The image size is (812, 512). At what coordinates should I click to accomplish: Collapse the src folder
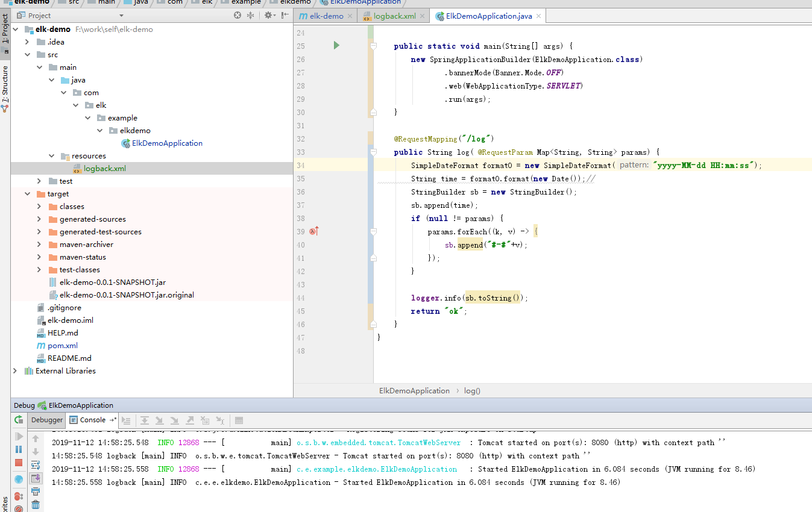pyautogui.click(x=27, y=54)
